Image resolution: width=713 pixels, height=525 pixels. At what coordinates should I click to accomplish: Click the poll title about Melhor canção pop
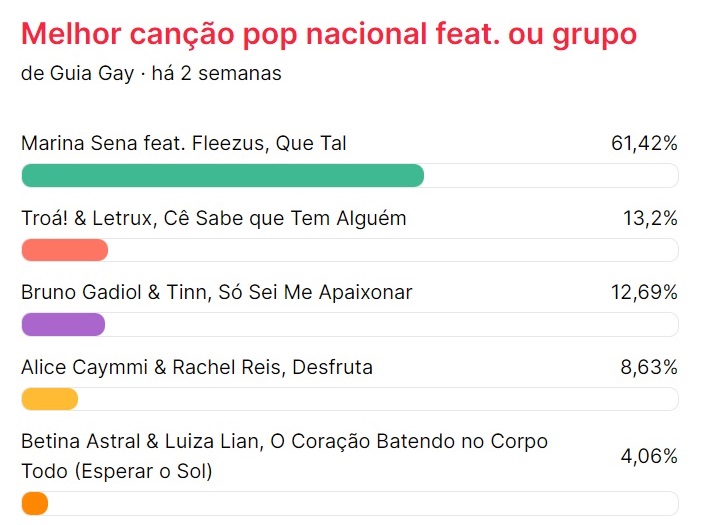[328, 34]
